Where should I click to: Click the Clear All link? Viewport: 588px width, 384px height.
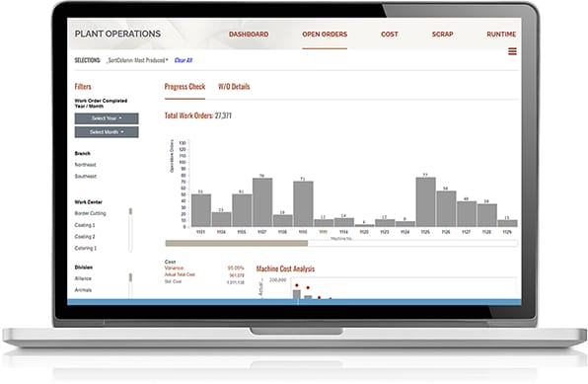(x=184, y=60)
